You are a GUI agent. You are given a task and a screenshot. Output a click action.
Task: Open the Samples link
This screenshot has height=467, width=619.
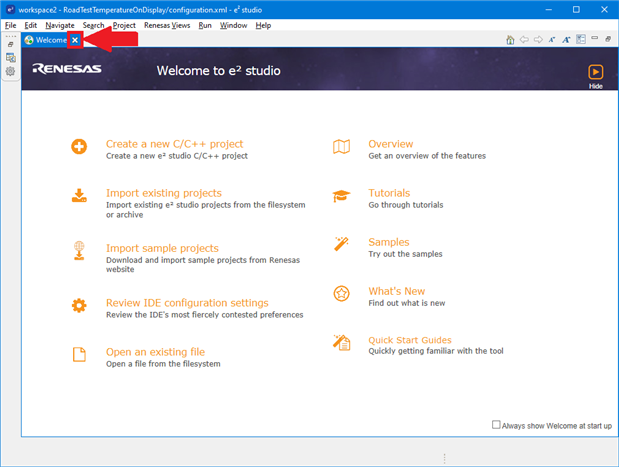389,242
